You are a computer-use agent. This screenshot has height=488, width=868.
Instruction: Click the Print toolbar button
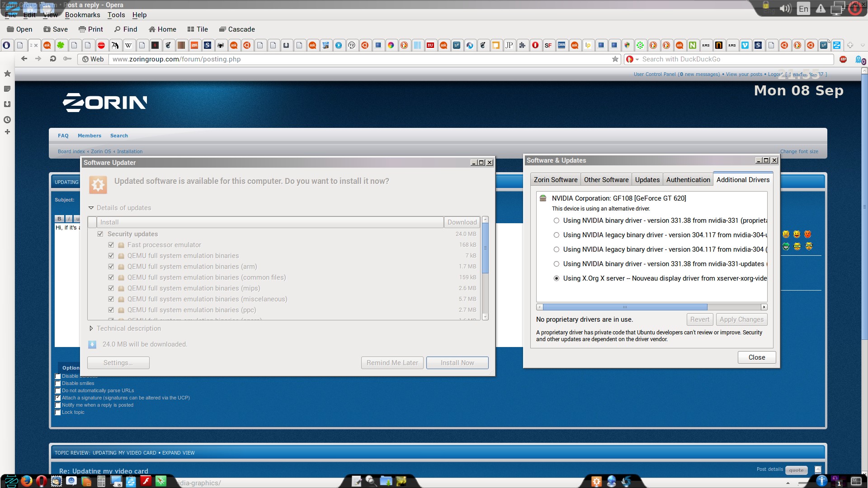point(91,29)
